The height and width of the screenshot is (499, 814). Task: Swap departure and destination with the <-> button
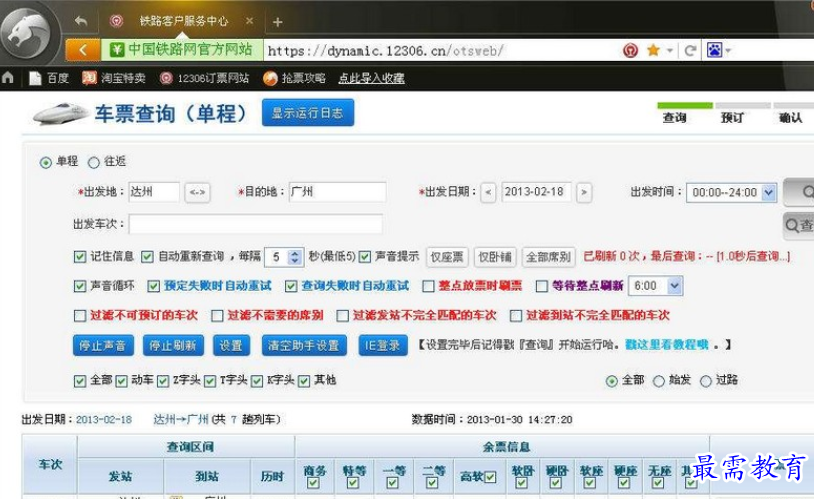[x=197, y=192]
